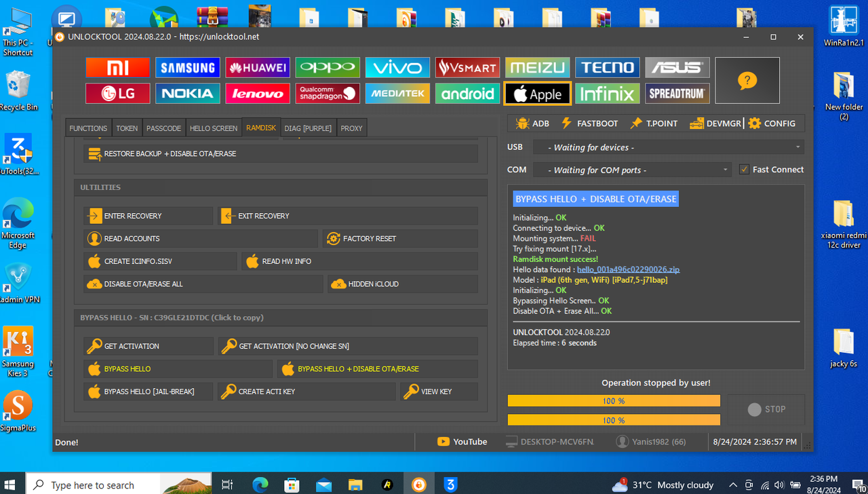The height and width of the screenshot is (494, 868).
Task: Choose the Infinix brand tile
Action: (x=608, y=94)
